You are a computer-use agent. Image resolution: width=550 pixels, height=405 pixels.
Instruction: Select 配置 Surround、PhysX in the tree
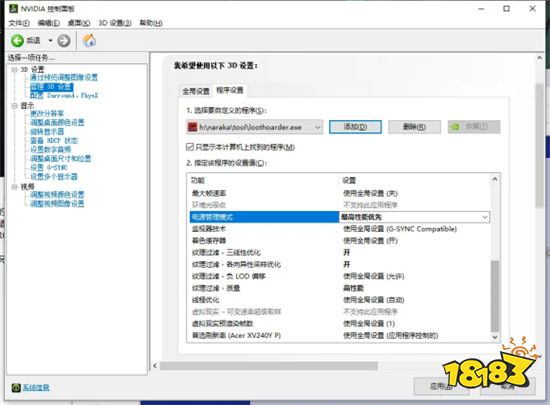click(x=64, y=95)
